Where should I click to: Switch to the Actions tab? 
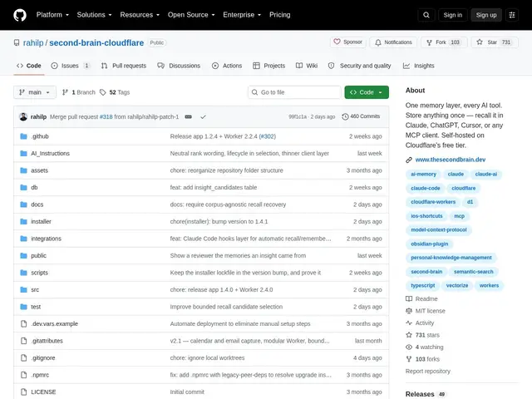click(x=227, y=66)
